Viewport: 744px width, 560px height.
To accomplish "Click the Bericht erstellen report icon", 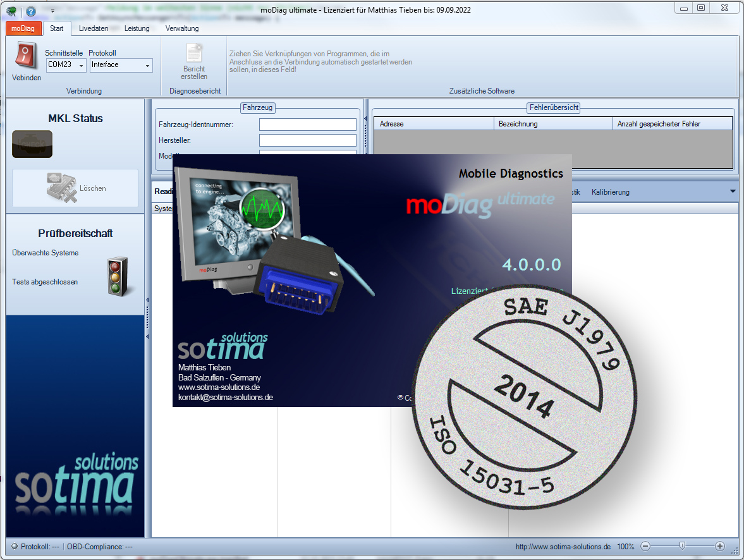I will [x=194, y=53].
